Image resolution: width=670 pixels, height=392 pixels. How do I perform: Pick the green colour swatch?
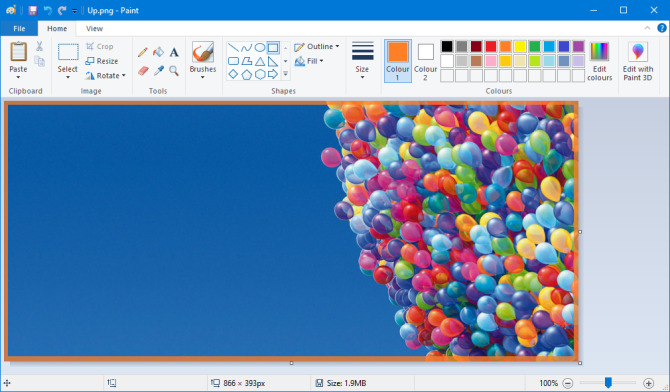click(535, 46)
